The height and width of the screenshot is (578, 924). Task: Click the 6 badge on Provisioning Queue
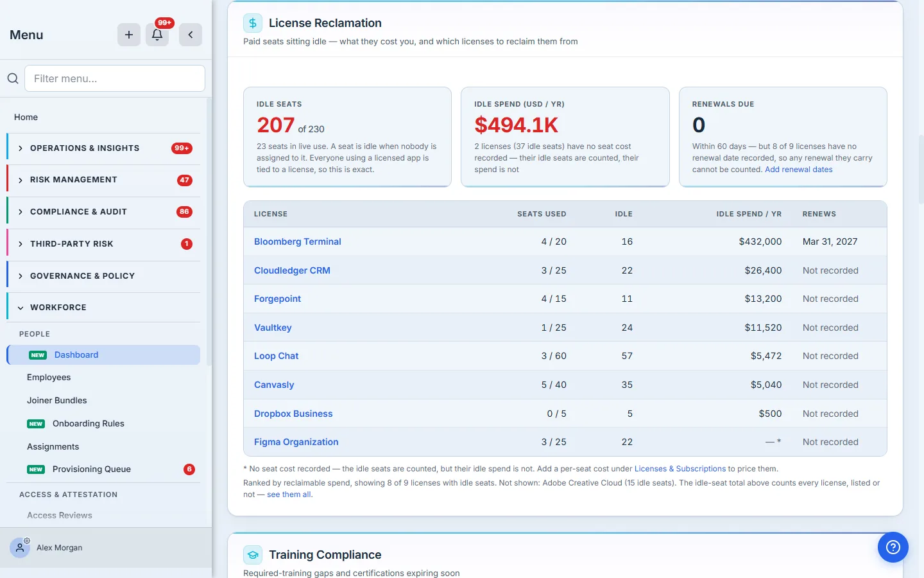(189, 469)
